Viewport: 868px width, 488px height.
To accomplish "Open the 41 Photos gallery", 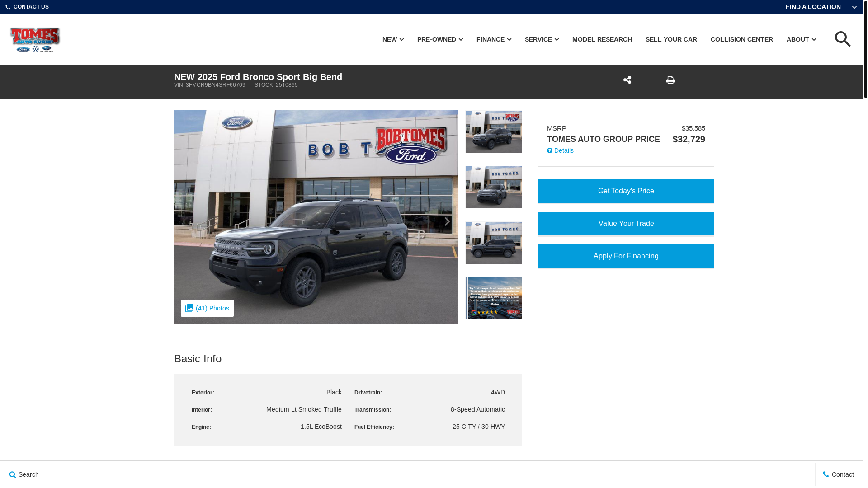I will tap(207, 308).
